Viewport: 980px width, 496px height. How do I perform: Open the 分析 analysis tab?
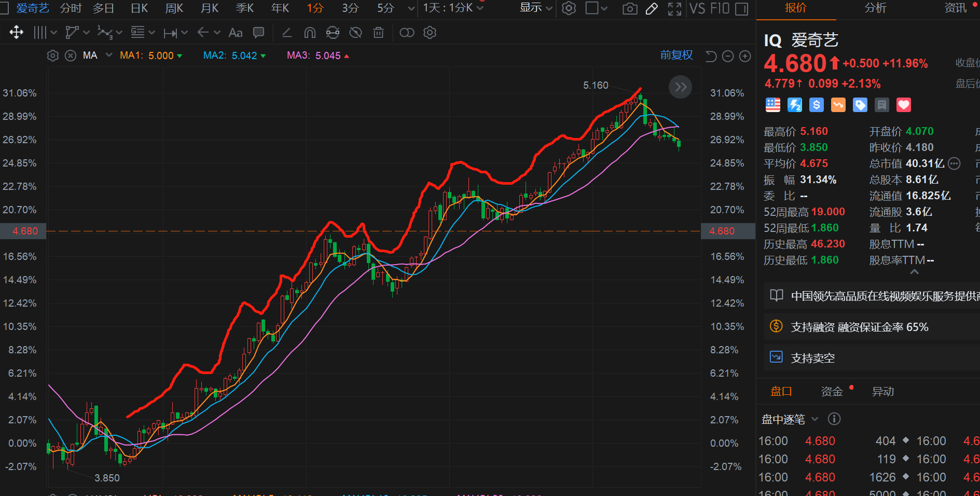[876, 8]
